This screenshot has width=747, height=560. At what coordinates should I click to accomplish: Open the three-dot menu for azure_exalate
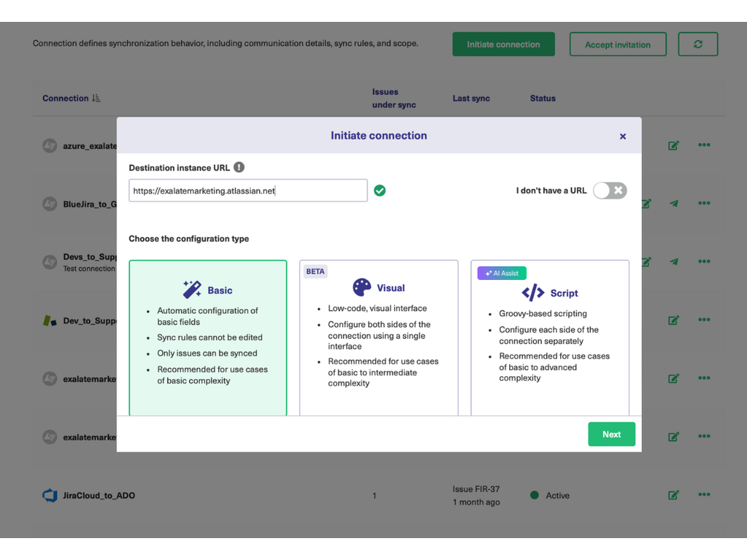(704, 145)
